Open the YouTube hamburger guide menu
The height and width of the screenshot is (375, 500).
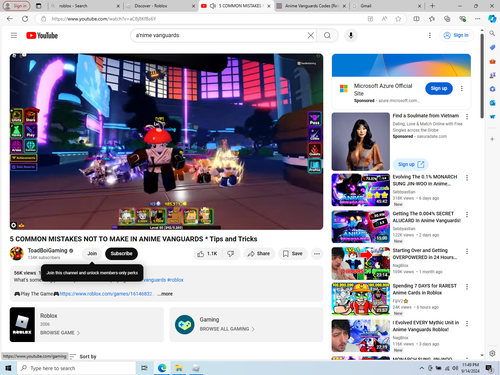pyautogui.click(x=14, y=35)
